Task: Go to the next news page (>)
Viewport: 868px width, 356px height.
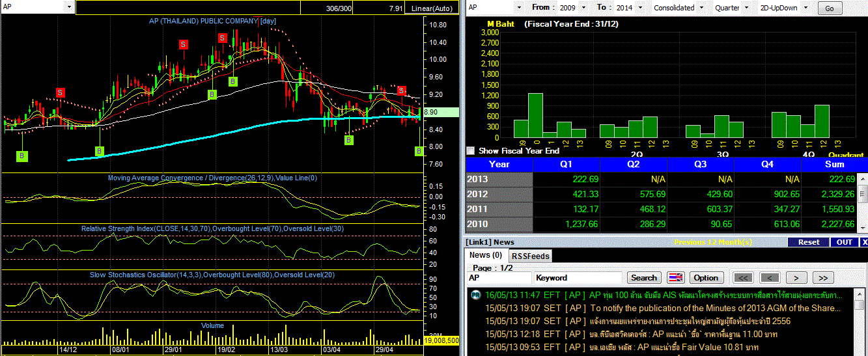Action: coord(796,278)
